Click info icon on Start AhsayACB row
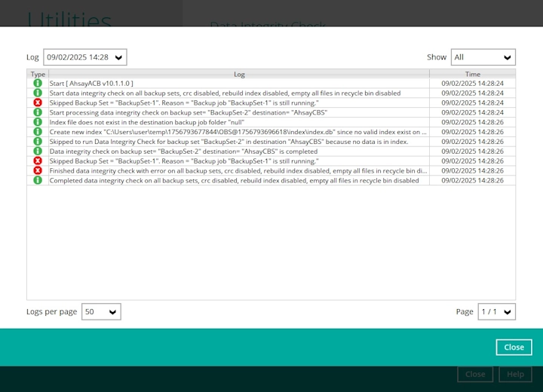543x392 pixels. click(38, 83)
